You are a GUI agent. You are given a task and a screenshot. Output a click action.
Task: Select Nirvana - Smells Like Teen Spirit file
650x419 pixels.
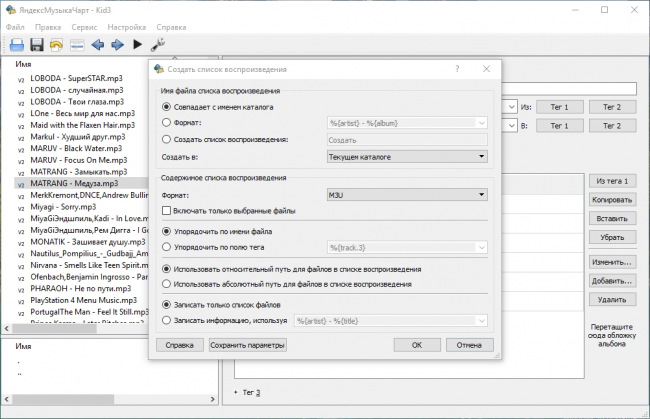click(89, 265)
